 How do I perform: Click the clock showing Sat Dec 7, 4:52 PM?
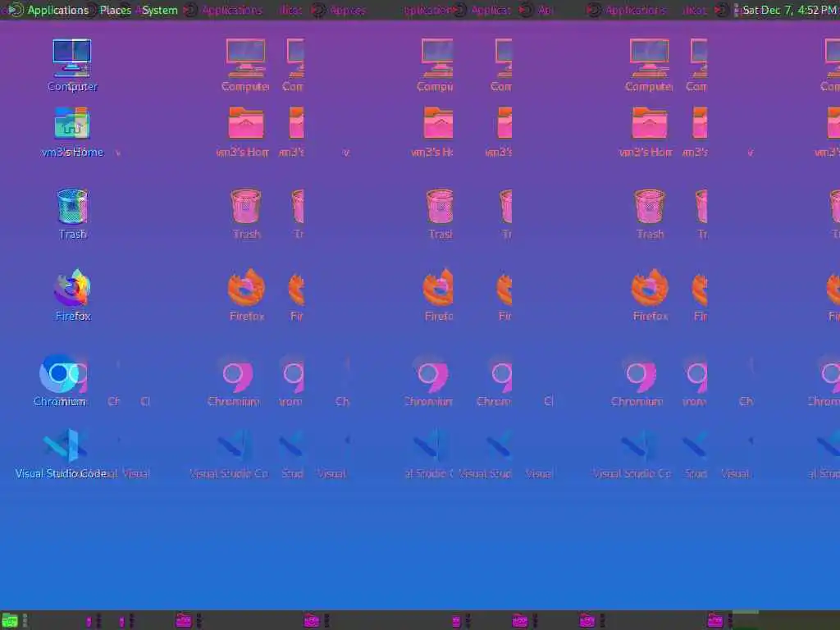[788, 10]
